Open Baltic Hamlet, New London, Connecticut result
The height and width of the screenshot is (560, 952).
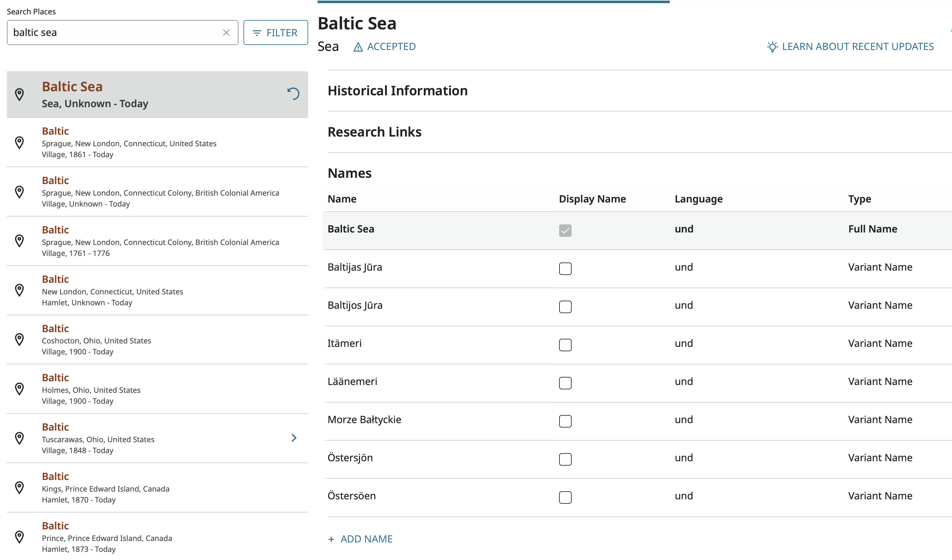(157, 290)
